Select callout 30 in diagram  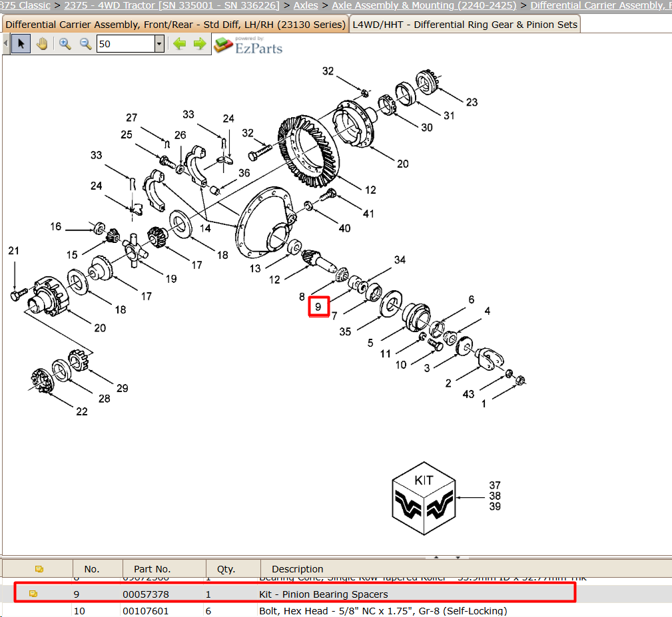427,128
